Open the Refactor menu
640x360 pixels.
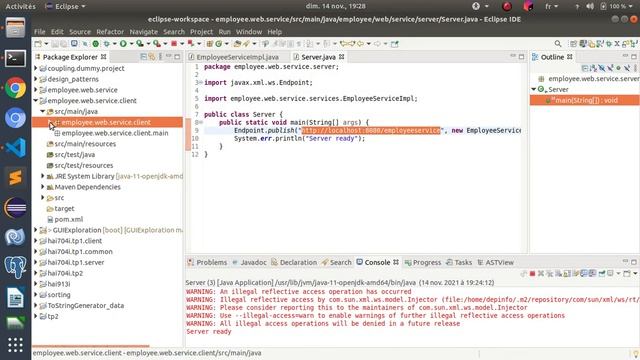(x=110, y=31)
